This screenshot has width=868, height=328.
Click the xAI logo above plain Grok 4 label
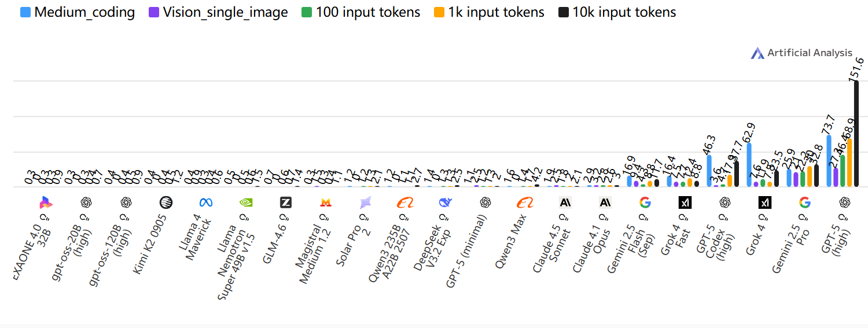click(765, 202)
